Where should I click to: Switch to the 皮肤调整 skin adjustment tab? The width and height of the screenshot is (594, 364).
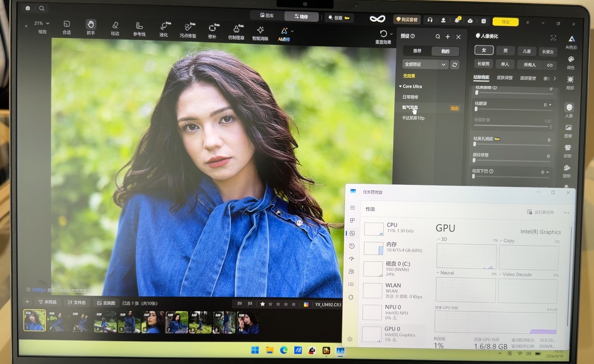point(505,78)
